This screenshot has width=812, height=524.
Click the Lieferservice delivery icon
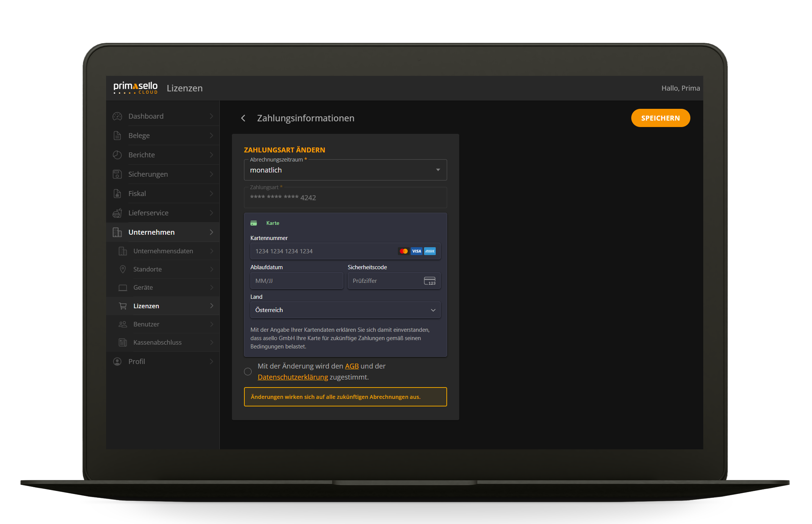point(117,213)
